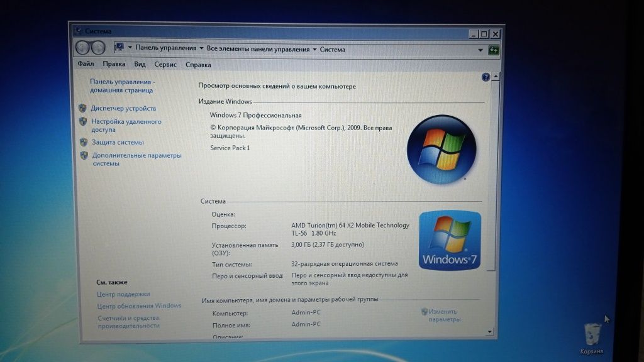Open address bar history dropdown arrow
644x362 pixels.
pyautogui.click(x=480, y=50)
